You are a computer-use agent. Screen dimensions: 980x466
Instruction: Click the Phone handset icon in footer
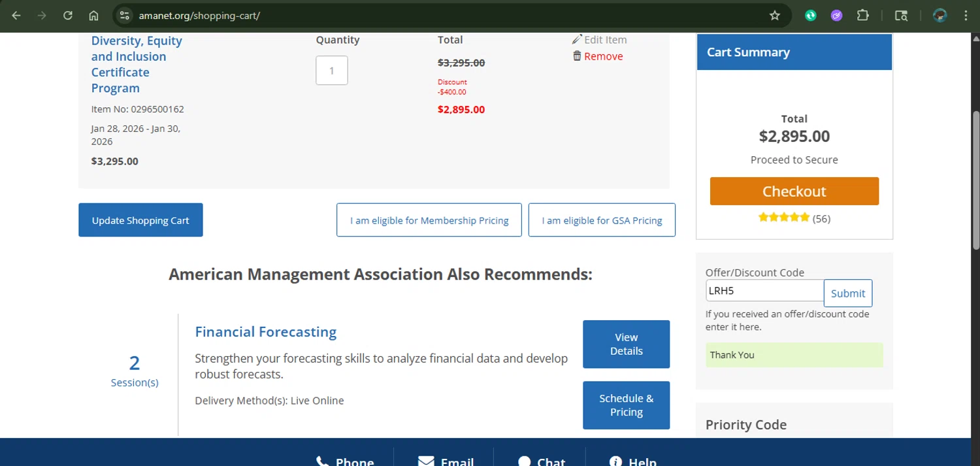(322, 461)
